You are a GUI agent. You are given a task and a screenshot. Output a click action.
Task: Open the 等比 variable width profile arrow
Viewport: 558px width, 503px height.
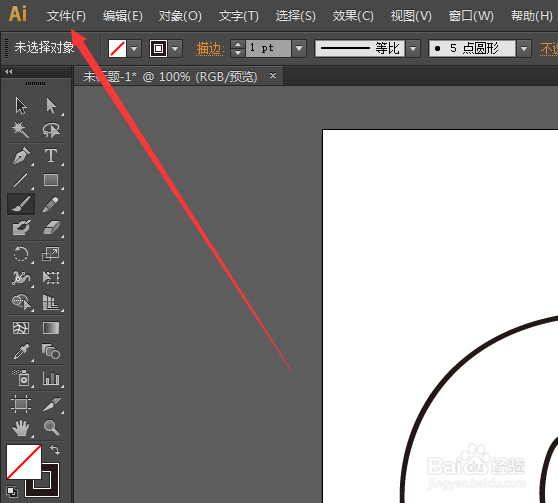pyautogui.click(x=413, y=48)
